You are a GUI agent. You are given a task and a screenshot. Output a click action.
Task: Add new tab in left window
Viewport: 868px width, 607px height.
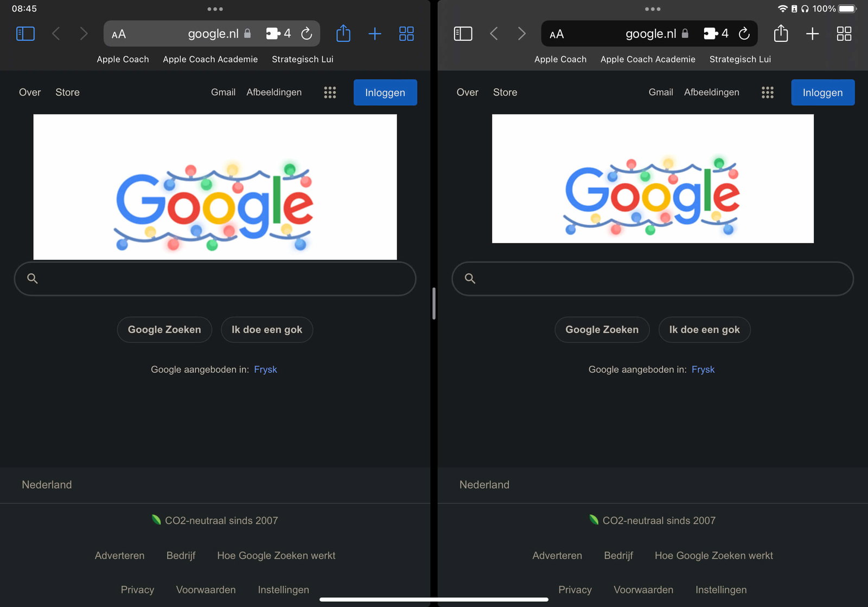click(x=375, y=34)
